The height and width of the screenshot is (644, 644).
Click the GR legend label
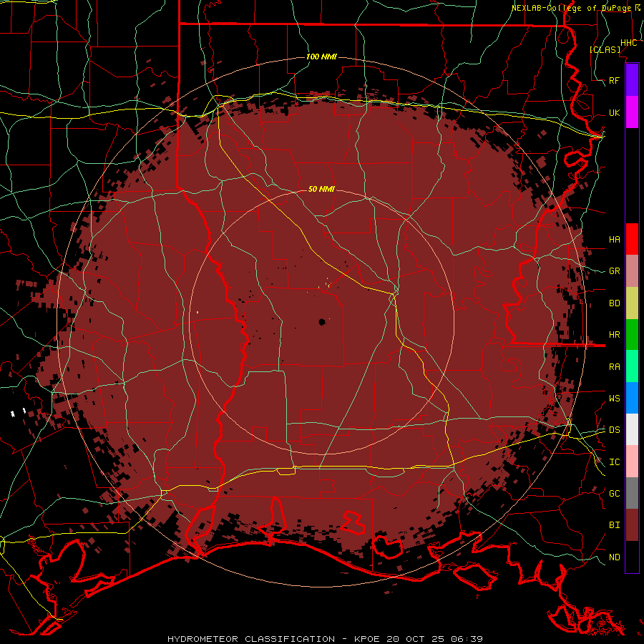614,271
